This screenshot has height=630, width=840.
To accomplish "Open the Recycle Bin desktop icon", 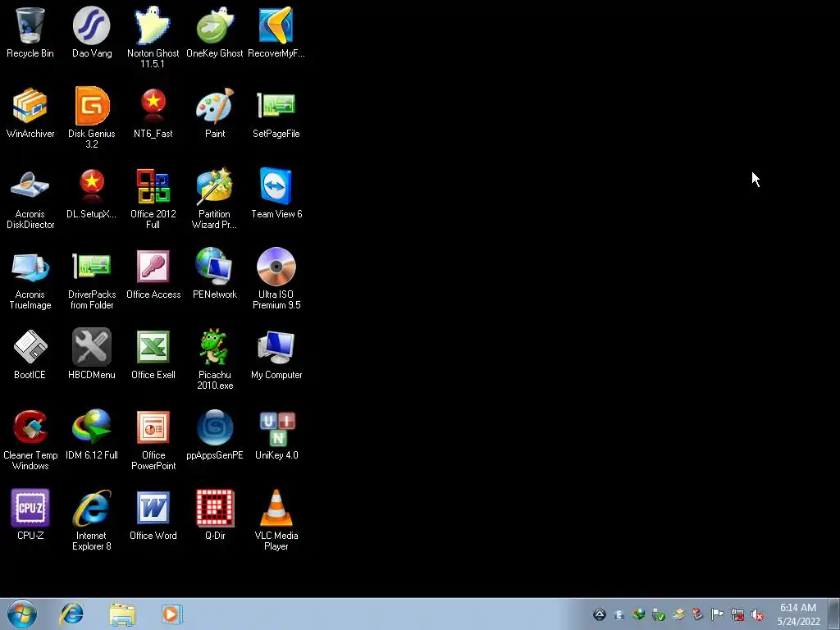I will tap(30, 32).
